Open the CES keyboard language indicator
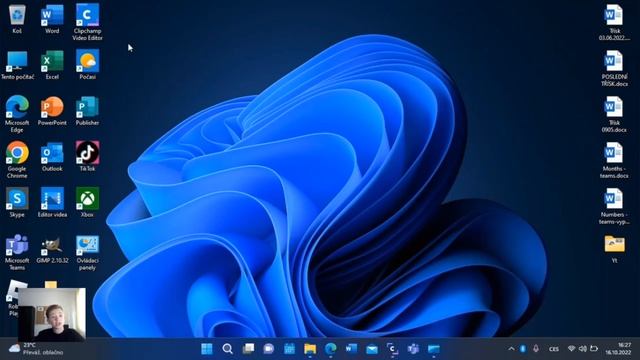640x360 pixels. tap(553, 349)
